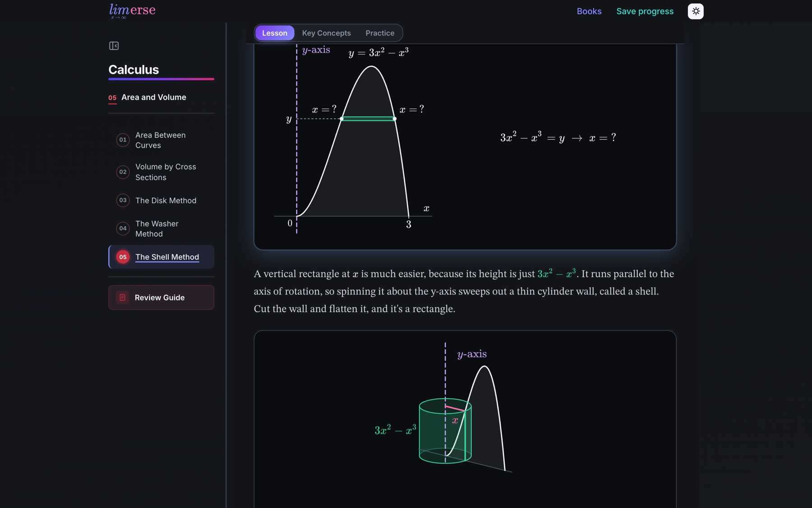Click the 01 badge beside Area Between Curves
The height and width of the screenshot is (508, 812).
[123, 140]
